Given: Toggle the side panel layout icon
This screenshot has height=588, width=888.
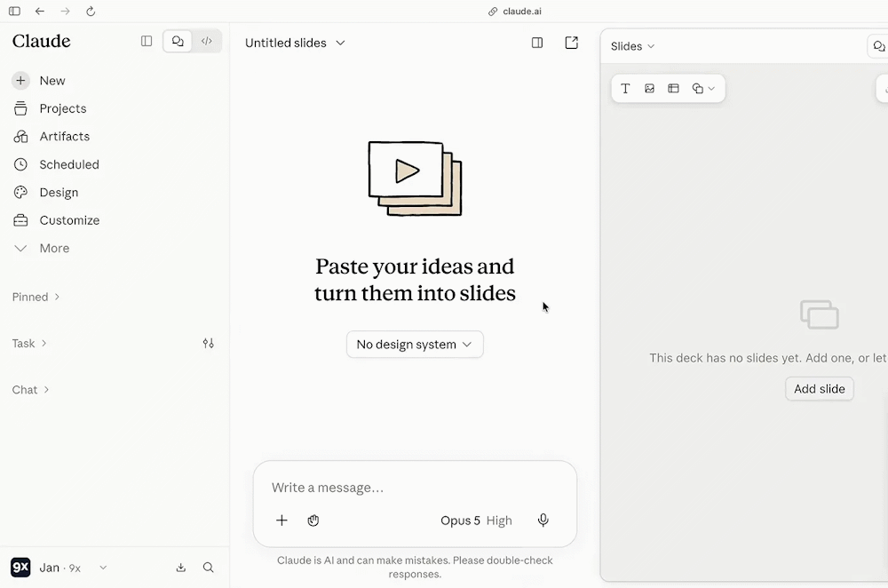Looking at the screenshot, I should [x=537, y=43].
